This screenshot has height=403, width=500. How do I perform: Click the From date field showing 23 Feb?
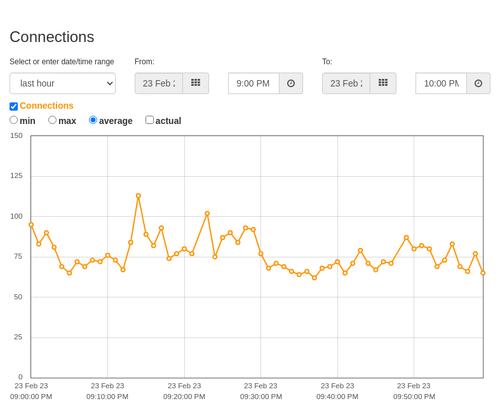tap(159, 83)
